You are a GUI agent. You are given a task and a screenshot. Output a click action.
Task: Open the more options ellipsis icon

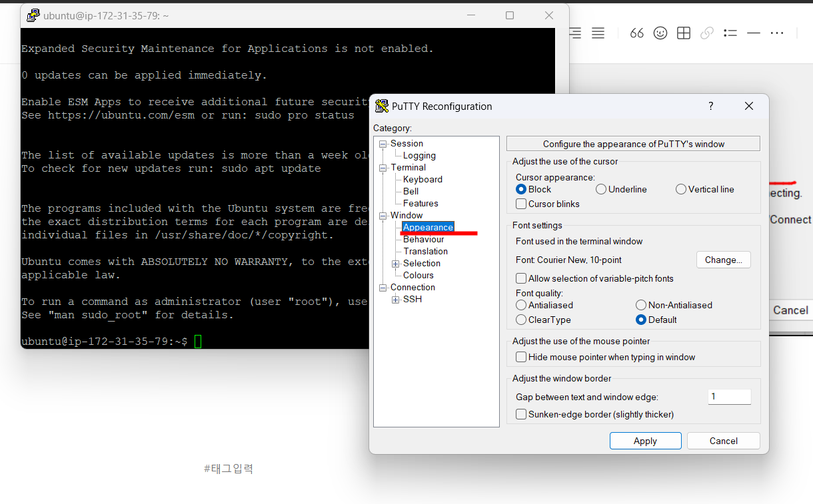[777, 33]
